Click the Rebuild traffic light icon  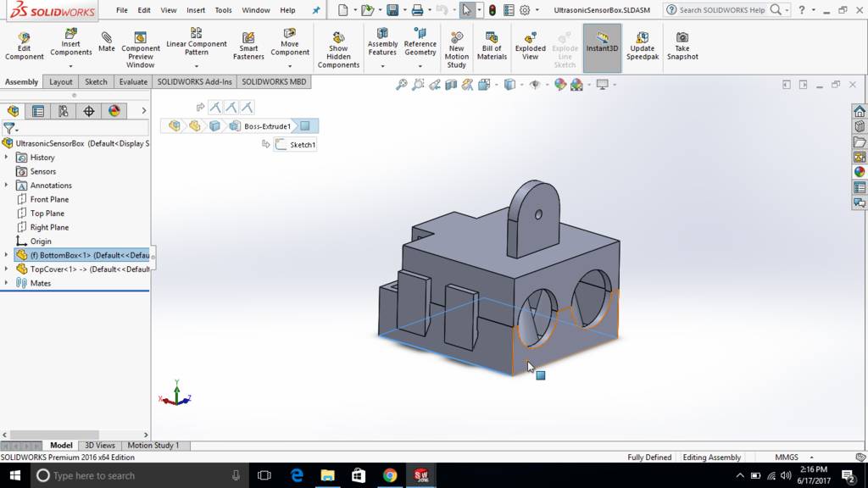click(492, 10)
